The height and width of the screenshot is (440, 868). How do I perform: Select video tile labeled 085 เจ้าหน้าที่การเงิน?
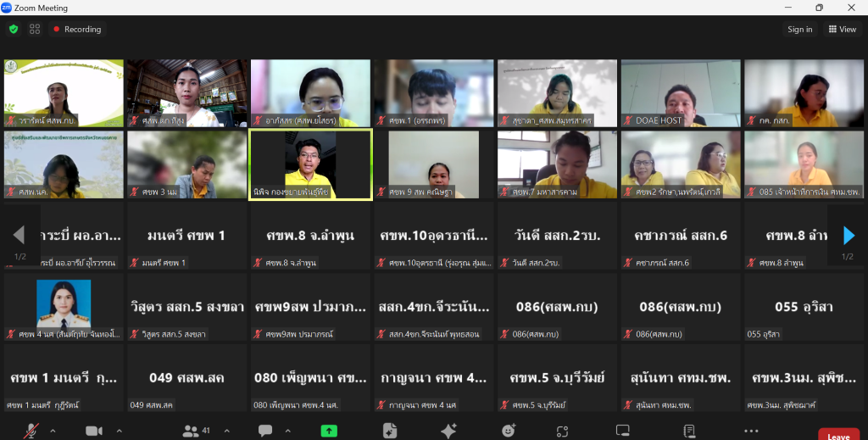(x=804, y=164)
